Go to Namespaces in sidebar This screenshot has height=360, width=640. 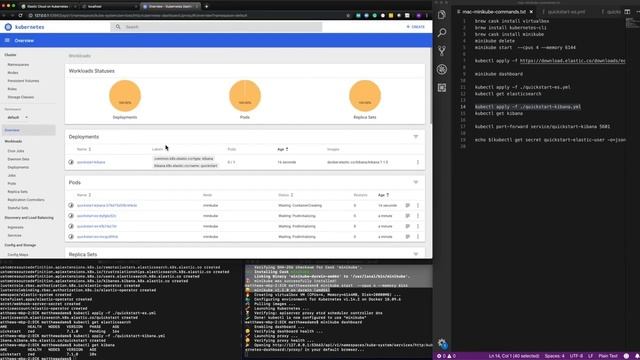[x=18, y=64]
